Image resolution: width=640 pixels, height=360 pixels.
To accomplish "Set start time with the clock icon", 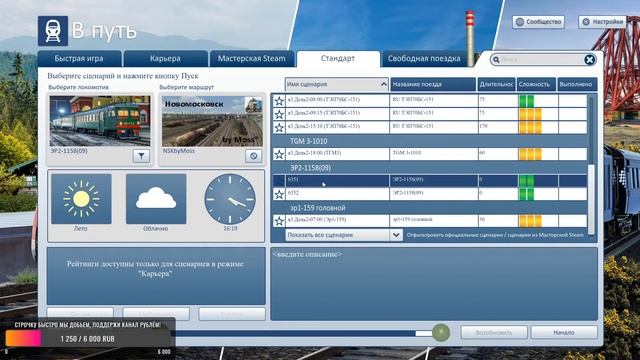I will 230,199.
